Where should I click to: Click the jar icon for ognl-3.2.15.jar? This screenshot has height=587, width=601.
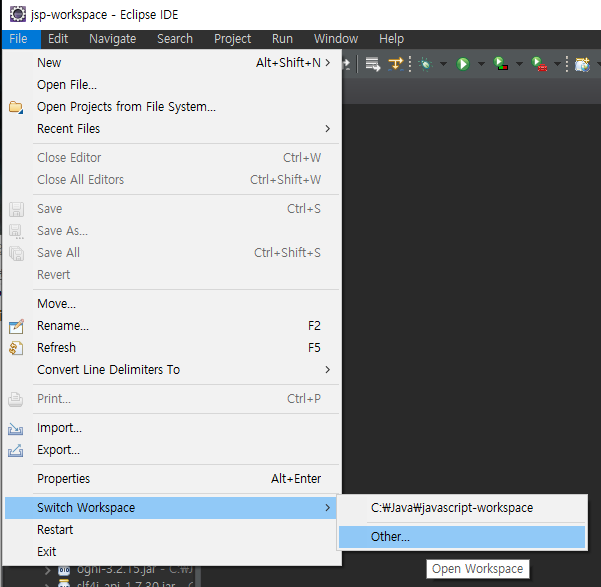(x=64, y=571)
